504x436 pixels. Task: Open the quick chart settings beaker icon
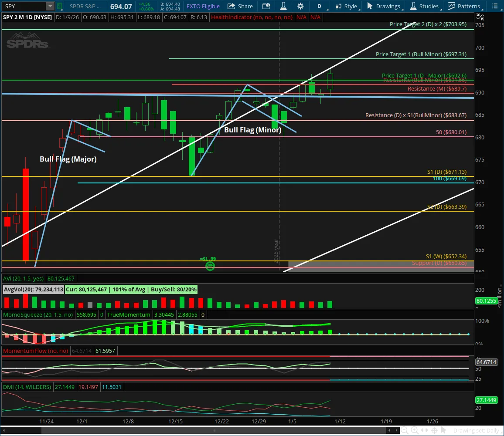pyautogui.click(x=283, y=6)
